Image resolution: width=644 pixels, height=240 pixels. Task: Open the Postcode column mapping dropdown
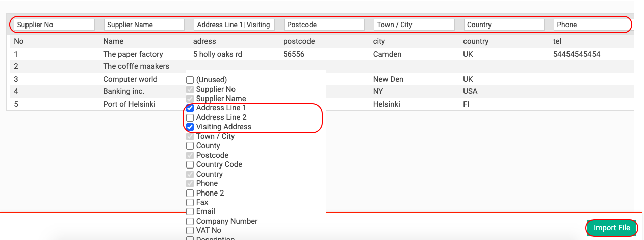(x=324, y=25)
